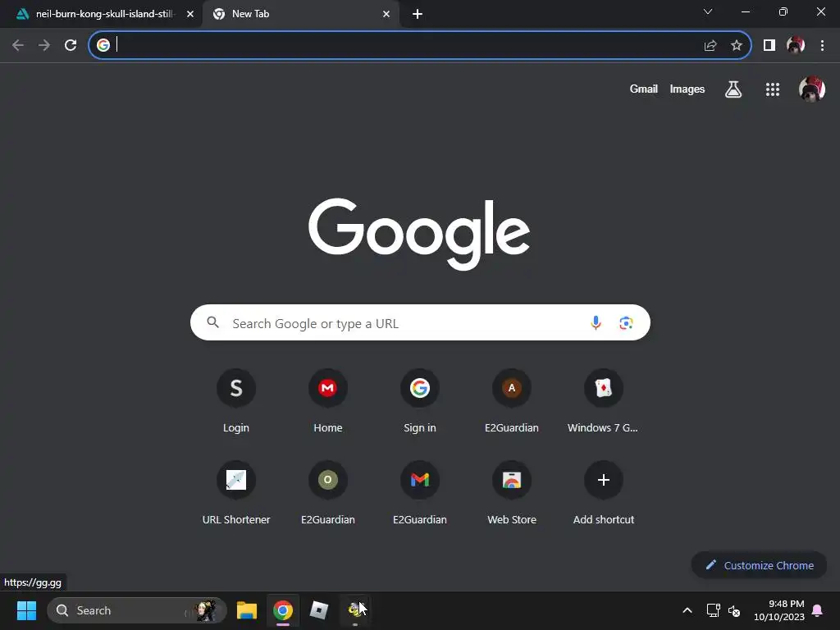Open Google Images link
The width and height of the screenshot is (840, 630).
pyautogui.click(x=687, y=89)
